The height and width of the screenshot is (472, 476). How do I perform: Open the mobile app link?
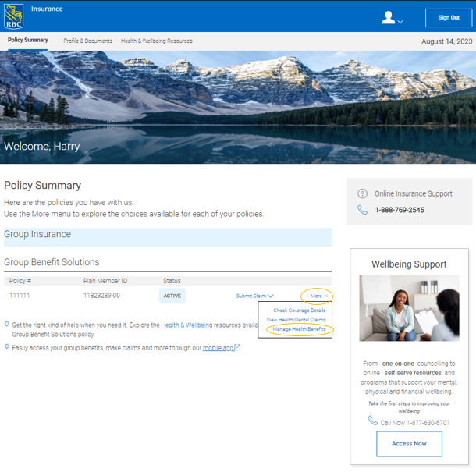click(218, 348)
